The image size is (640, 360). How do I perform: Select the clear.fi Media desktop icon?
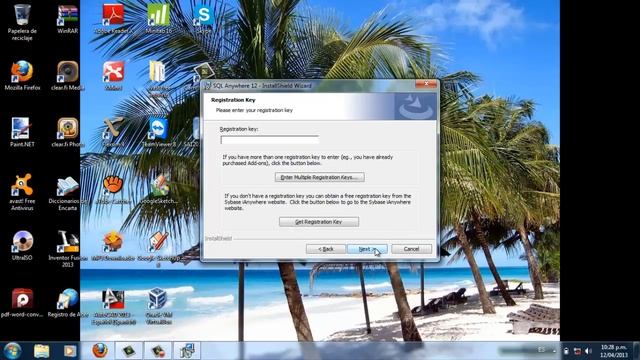coord(67,76)
